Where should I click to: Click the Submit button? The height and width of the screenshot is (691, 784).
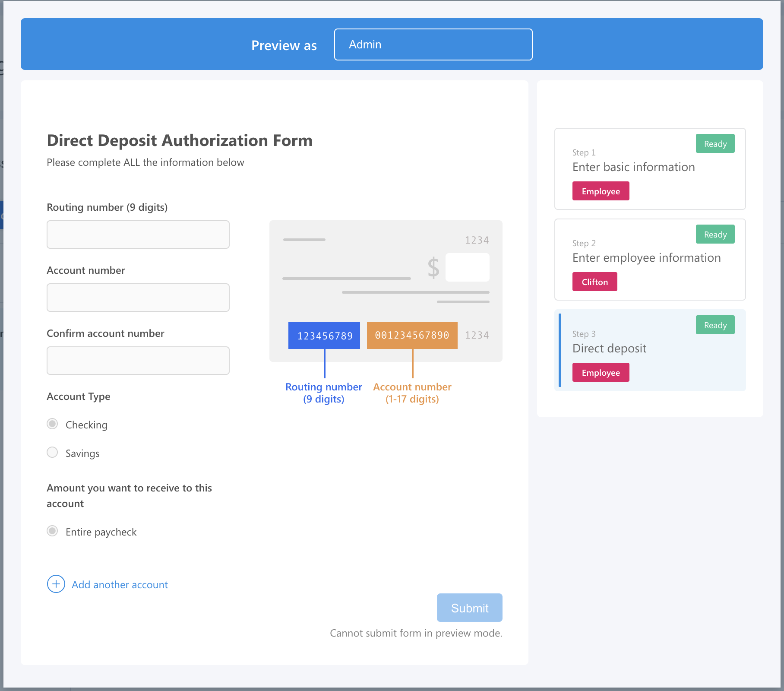pos(469,608)
